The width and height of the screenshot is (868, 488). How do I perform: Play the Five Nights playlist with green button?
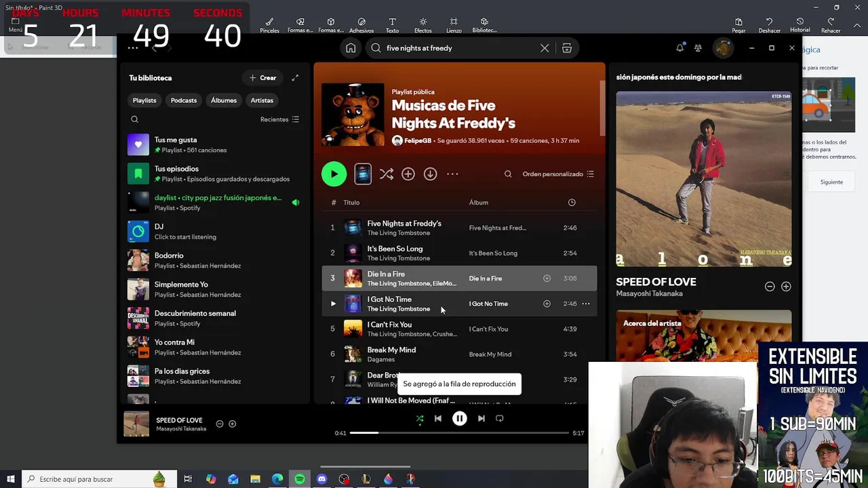pyautogui.click(x=334, y=174)
